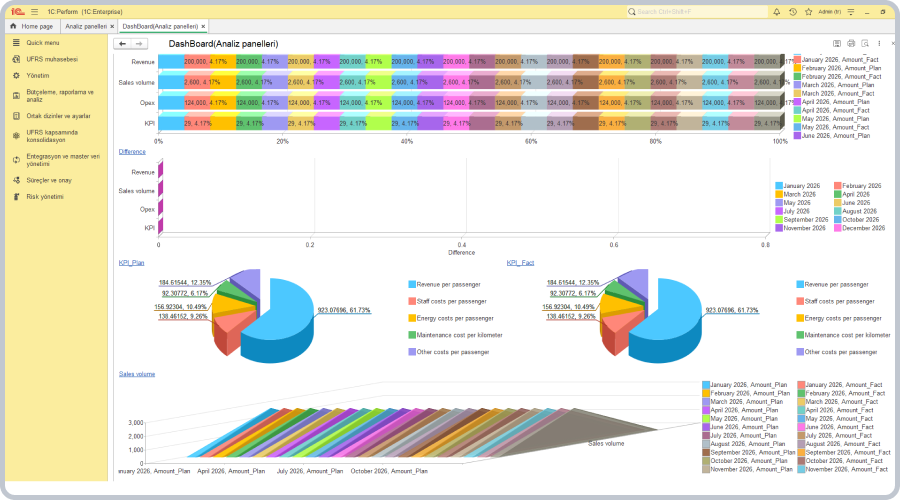Click the favorites star icon
The width and height of the screenshot is (900, 500).
coord(807,11)
